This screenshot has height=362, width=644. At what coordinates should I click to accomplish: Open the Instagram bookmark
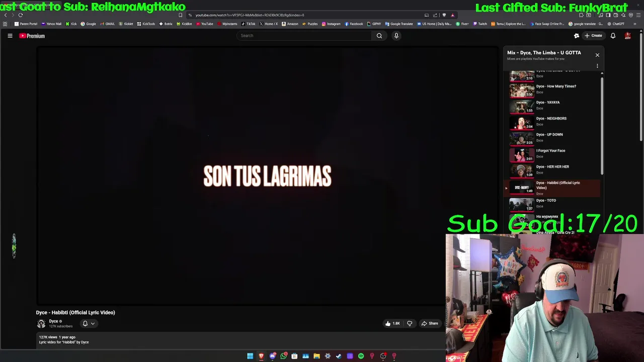(331, 24)
